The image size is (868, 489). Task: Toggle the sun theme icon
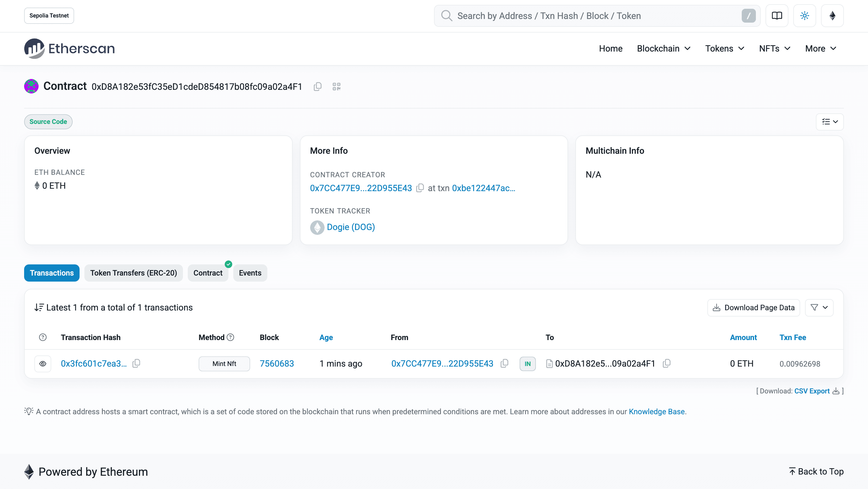[804, 16]
